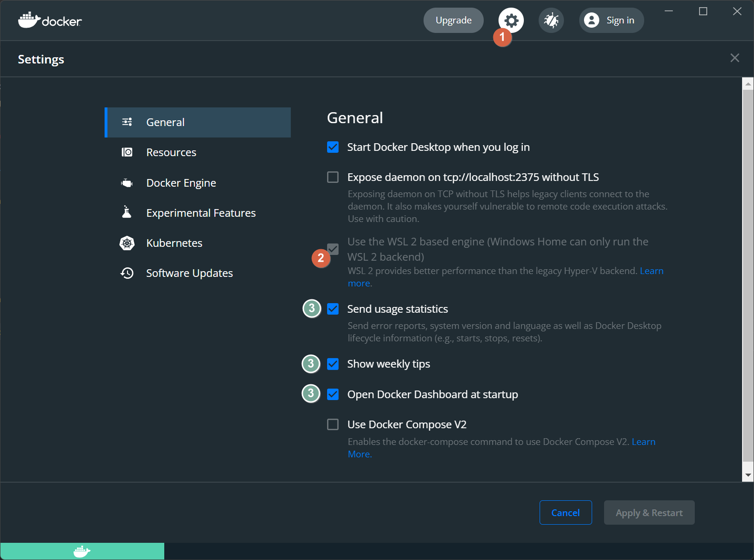Go to Experimental Features section

pos(198,213)
